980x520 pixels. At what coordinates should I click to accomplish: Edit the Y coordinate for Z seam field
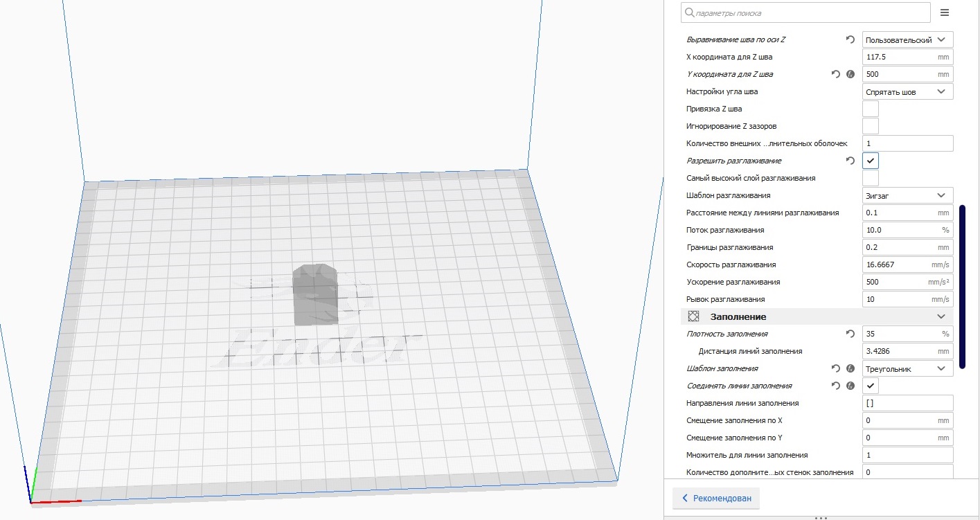908,74
